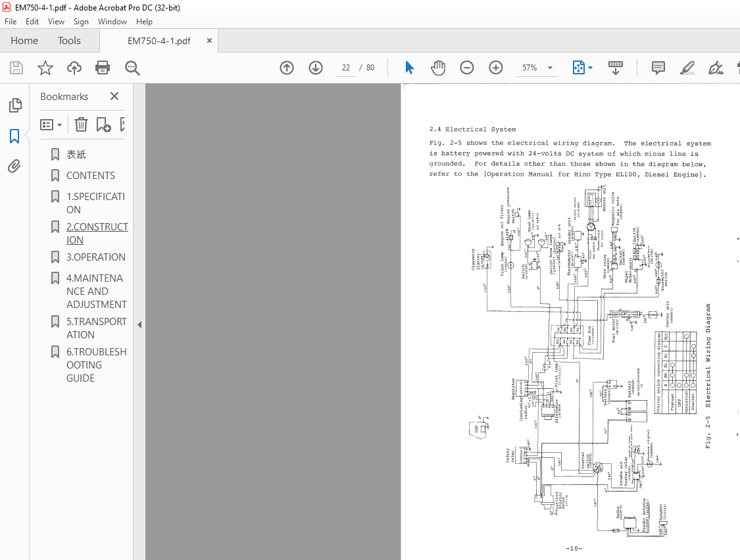The image size is (740, 560).
Task: Click the bookmark icon beside 3.OPERATION
Action: (55, 257)
